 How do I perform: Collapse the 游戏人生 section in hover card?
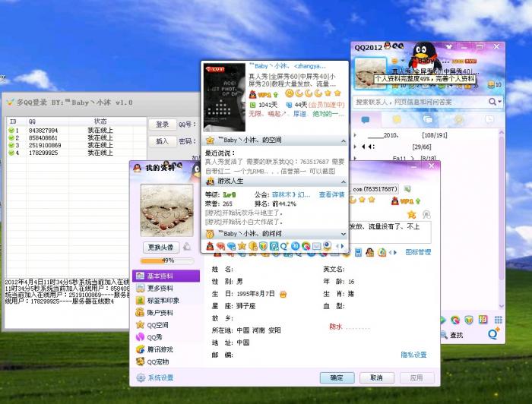pos(343,181)
